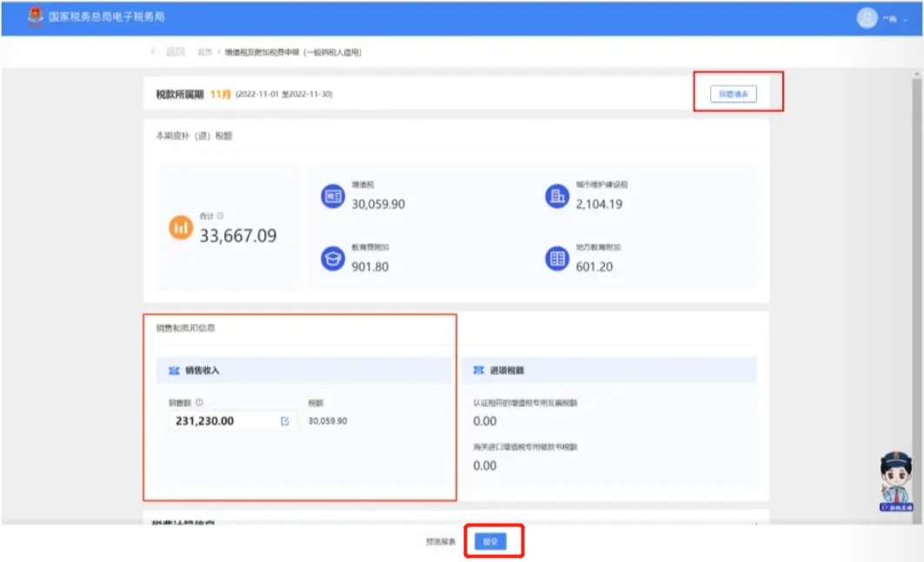Click 预览报表 to preview report
The image size is (924, 562).
(x=441, y=541)
